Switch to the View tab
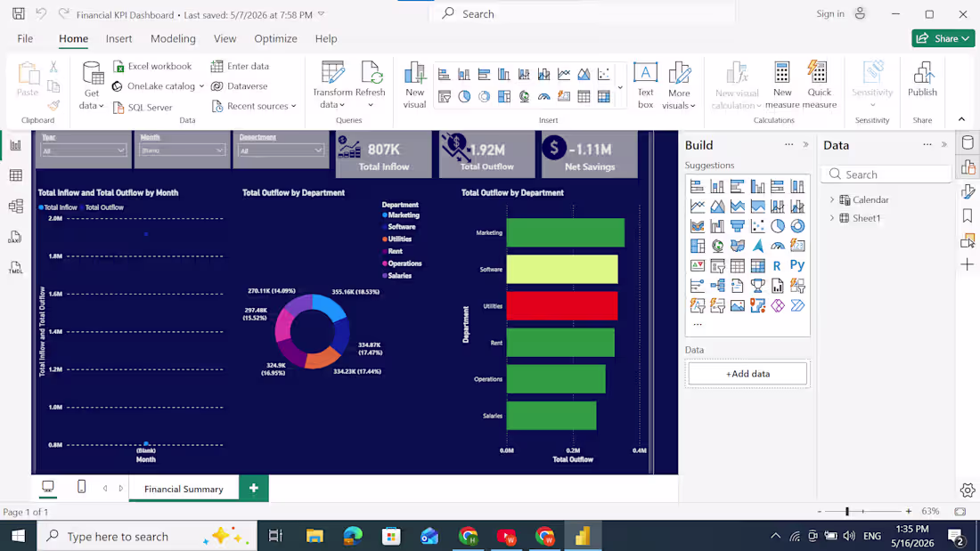This screenshot has width=980, height=551. (225, 39)
